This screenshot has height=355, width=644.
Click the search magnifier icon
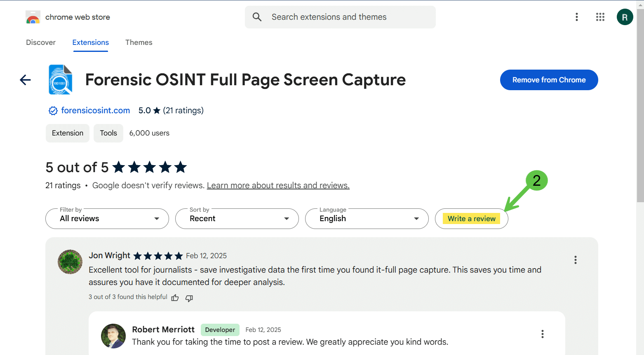pyautogui.click(x=257, y=17)
